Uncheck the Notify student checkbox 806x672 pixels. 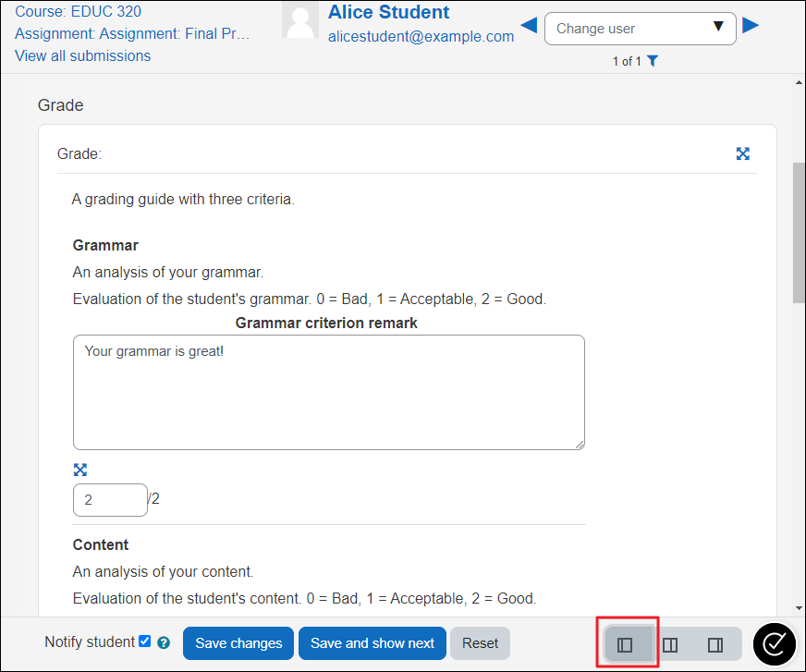click(144, 641)
